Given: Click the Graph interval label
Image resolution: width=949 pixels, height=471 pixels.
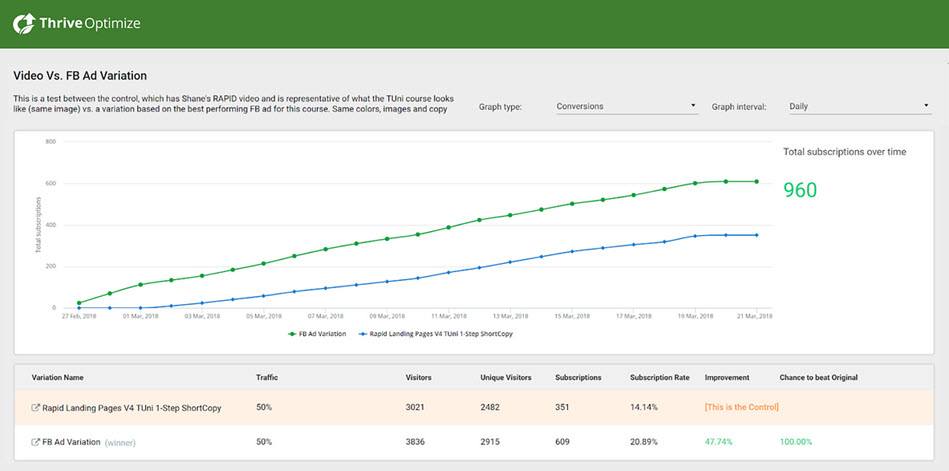Looking at the screenshot, I should [739, 107].
